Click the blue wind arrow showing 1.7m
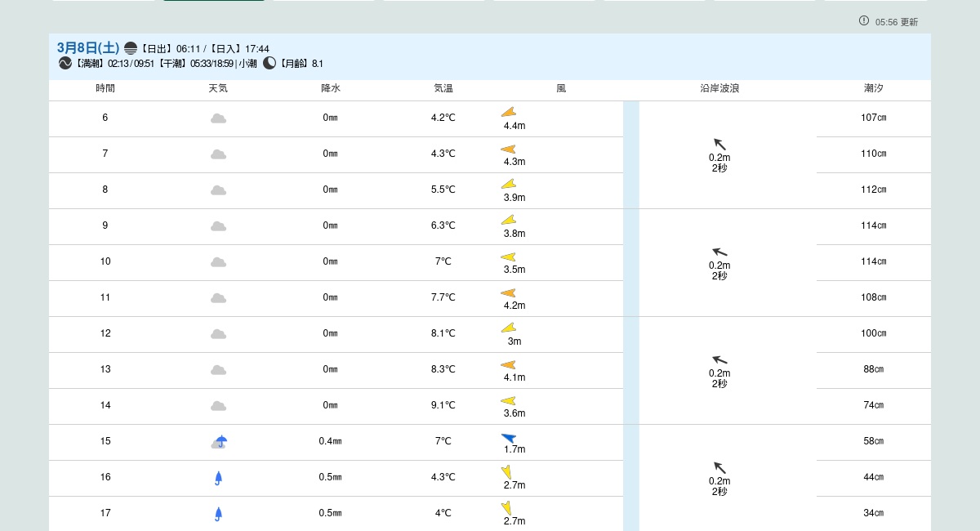This screenshot has height=531, width=980. pos(509,439)
